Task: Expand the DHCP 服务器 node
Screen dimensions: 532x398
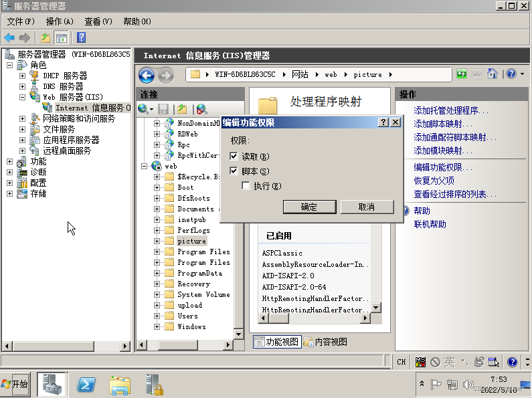Action: (22, 76)
